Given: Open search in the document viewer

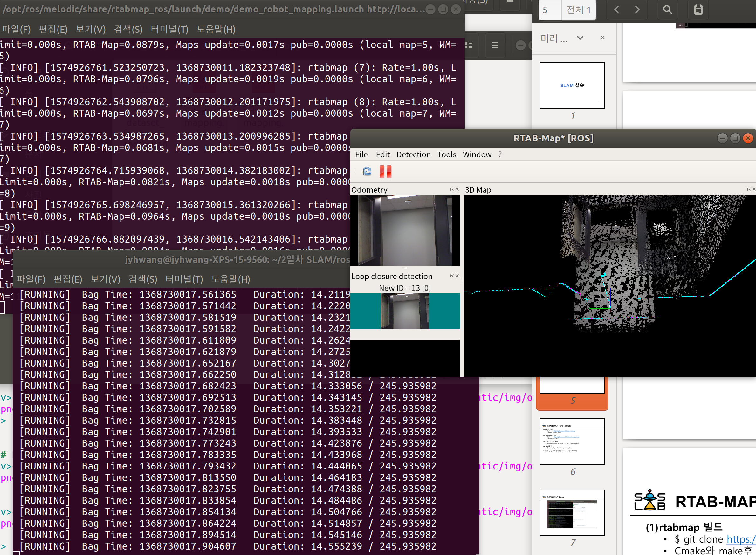Looking at the screenshot, I should click(x=667, y=10).
